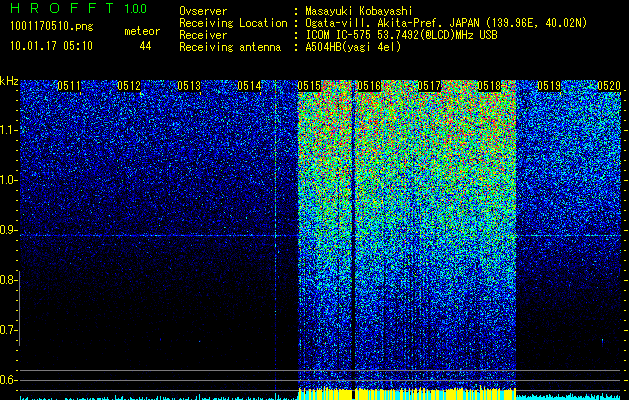Click the 0.9 frequency axis label
The image size is (629, 400).
8,230
